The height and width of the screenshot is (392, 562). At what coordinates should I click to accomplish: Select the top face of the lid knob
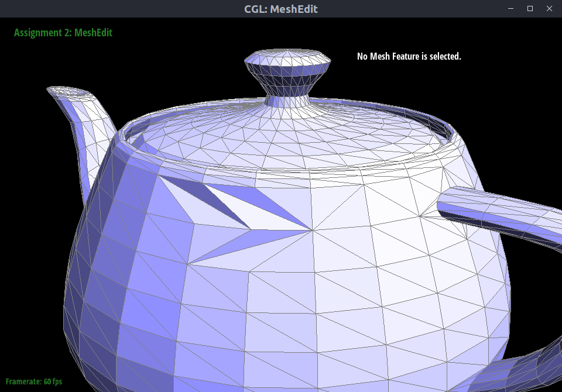[287, 57]
